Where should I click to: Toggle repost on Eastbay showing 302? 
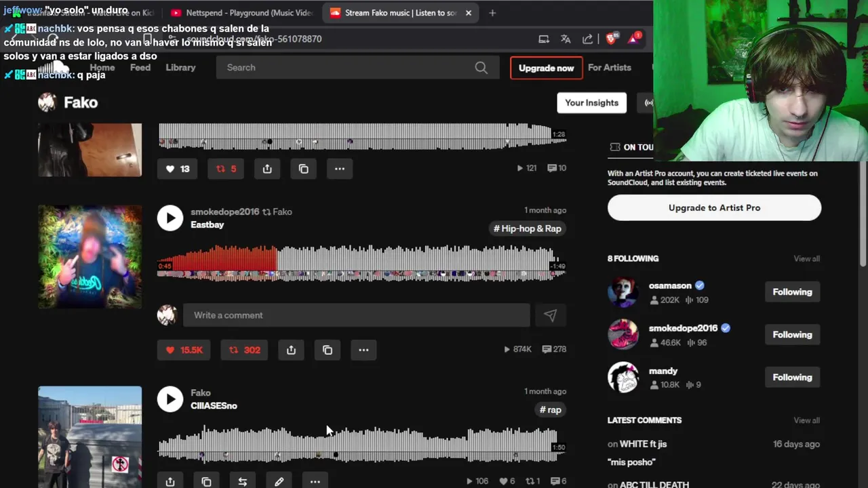pos(245,350)
